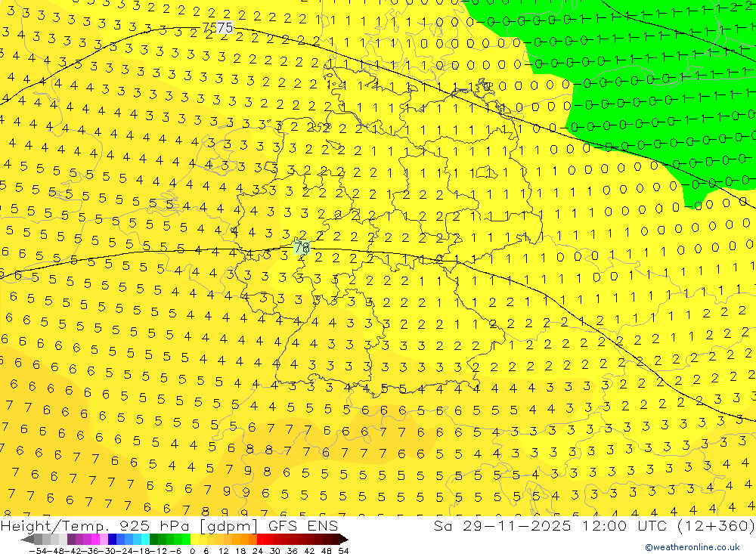
Task: Click the boxed contour label '75'
Action: (x=225, y=27)
